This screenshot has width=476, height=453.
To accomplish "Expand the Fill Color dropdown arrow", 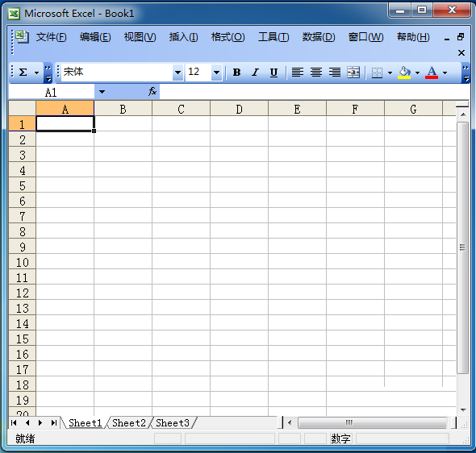I will (417, 73).
